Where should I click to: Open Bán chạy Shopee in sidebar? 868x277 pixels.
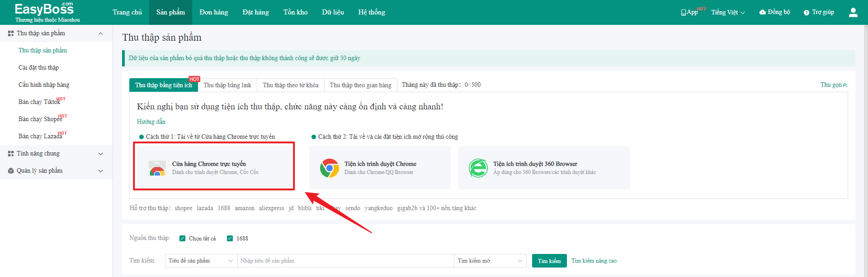40,119
